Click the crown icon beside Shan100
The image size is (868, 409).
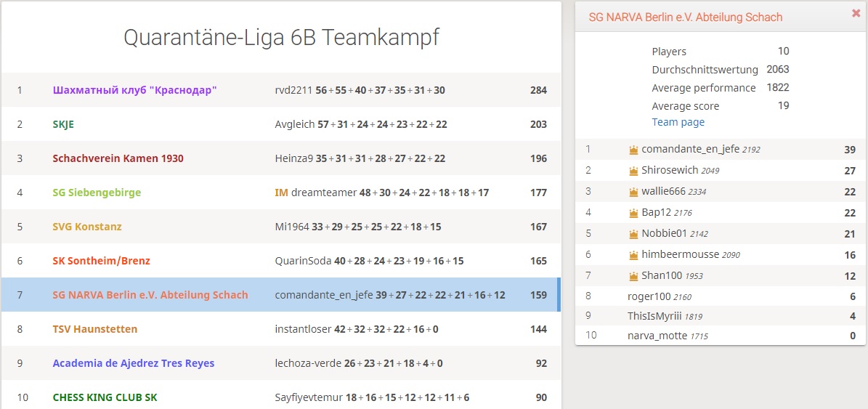633,276
